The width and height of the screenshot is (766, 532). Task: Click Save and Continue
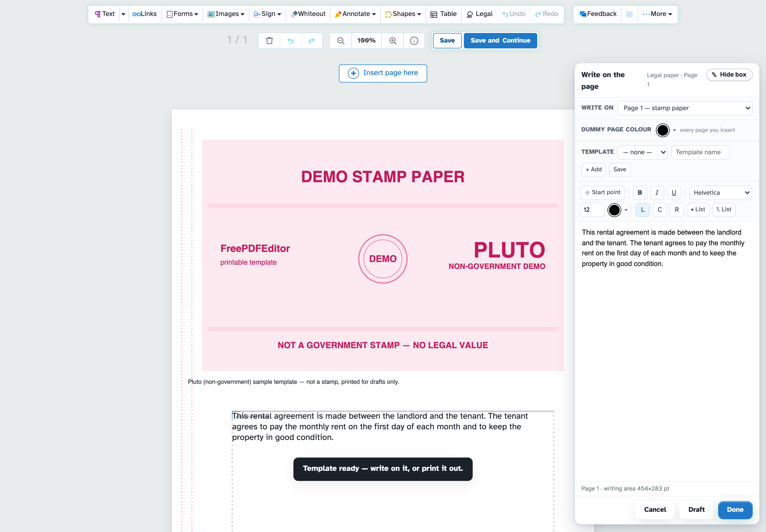[x=500, y=41]
